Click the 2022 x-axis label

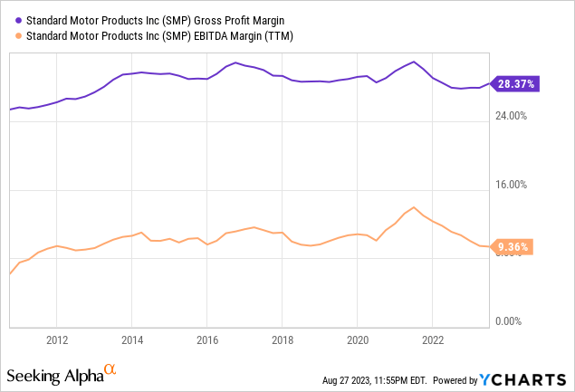click(x=433, y=340)
